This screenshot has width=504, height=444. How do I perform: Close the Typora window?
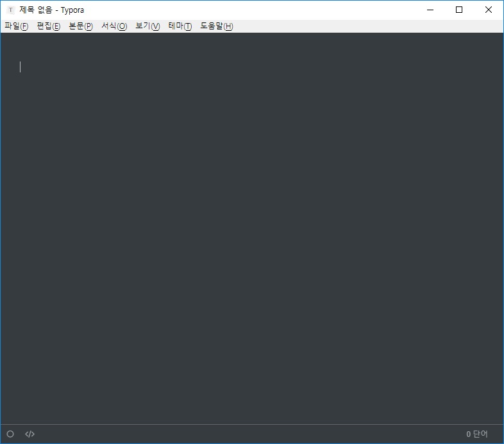tap(488, 10)
